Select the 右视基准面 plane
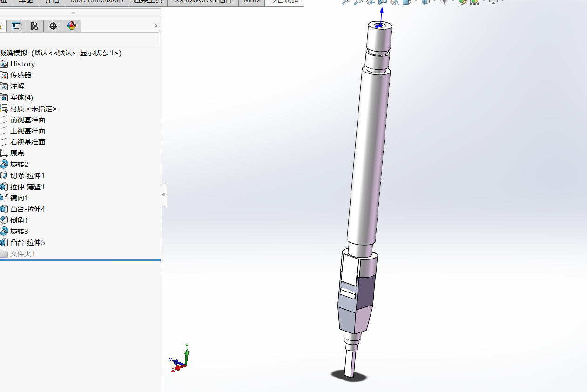This screenshot has height=392, width=587. coord(28,142)
